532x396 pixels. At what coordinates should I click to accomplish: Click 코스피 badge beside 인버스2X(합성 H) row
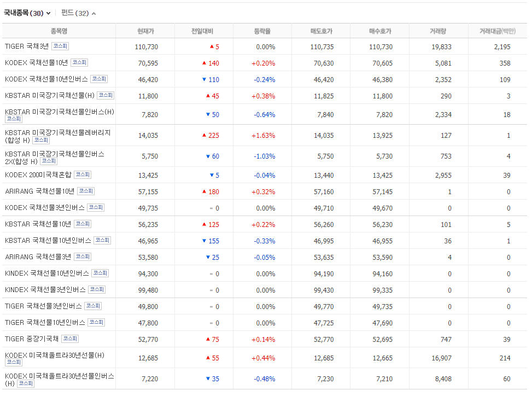49,161
